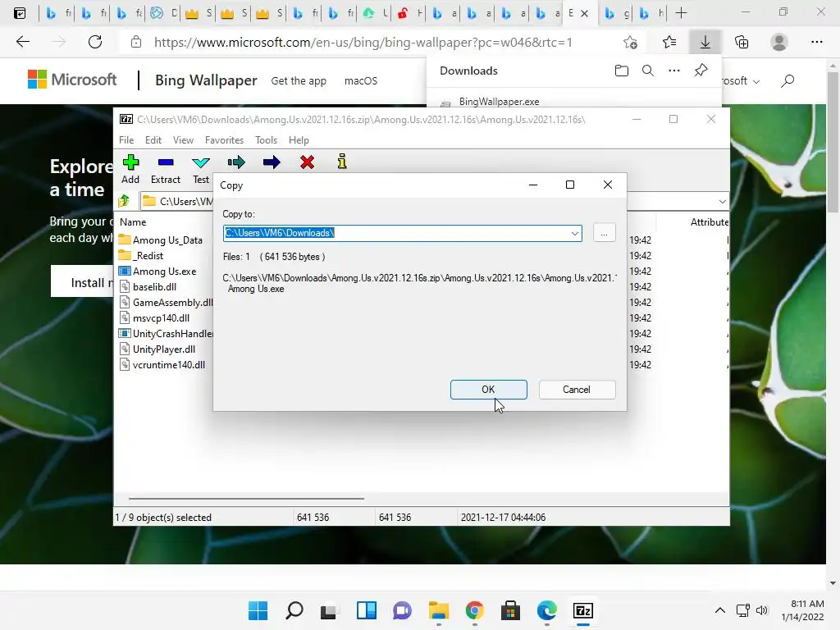Refresh the Edge page
Screen dimensions: 840x630
[x=95, y=42]
